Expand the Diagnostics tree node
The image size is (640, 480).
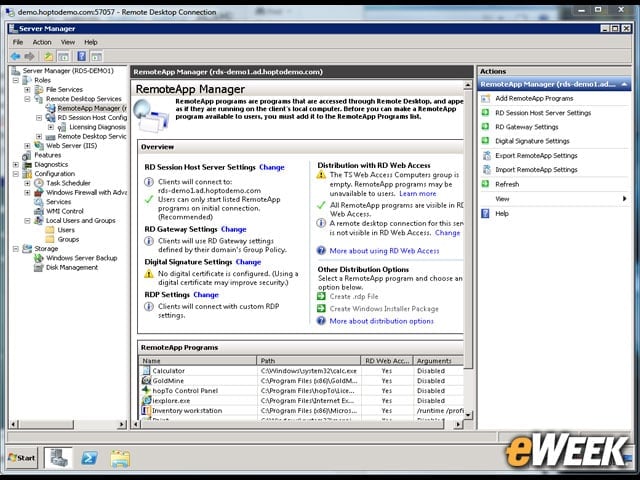[16, 164]
